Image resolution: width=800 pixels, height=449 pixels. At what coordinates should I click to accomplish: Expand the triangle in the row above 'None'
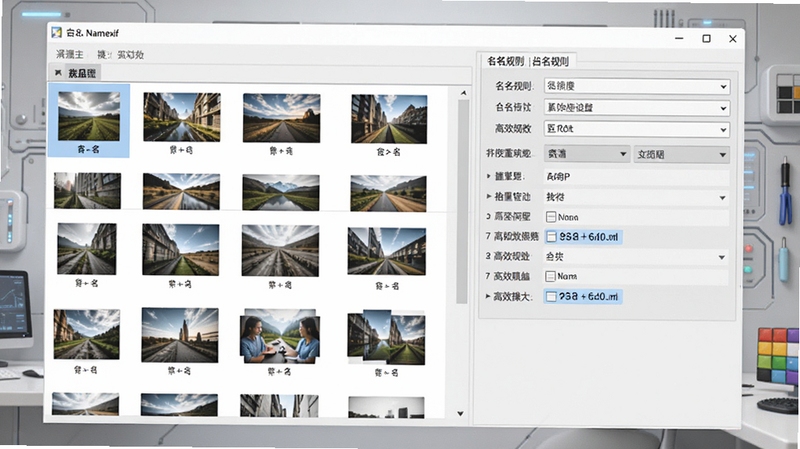[489, 196]
